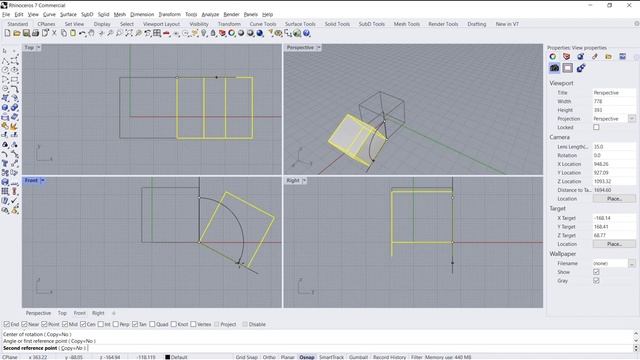Open the Layers colorwheel icon in Properties panel
The width and height of the screenshot is (640, 360).
pos(553,56)
